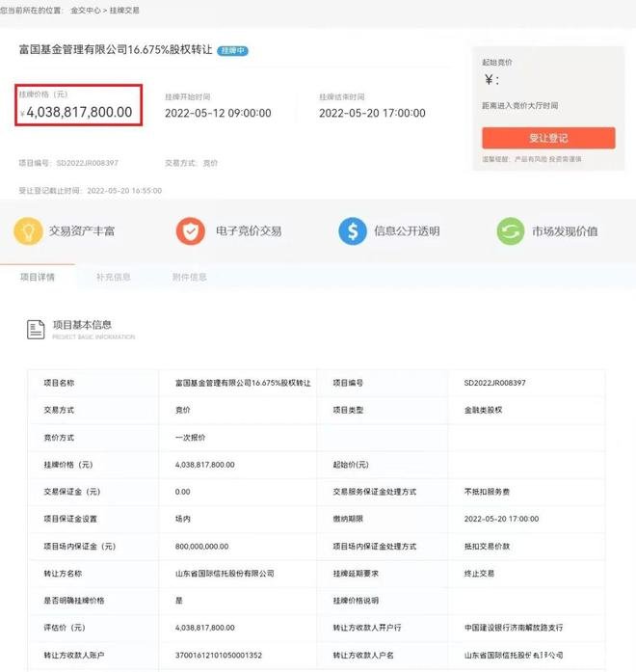Click listing start time 2022-05-12 09:00:00
This screenshot has width=636, height=672.
(218, 113)
